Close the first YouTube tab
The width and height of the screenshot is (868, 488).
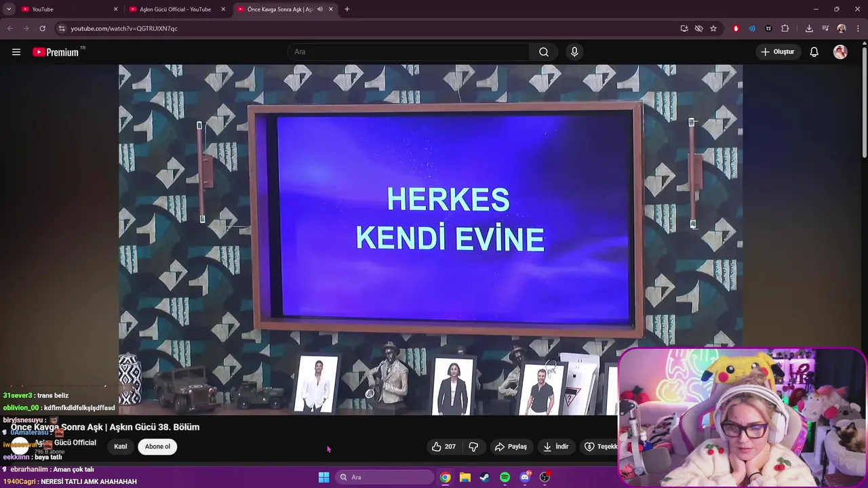point(115,9)
